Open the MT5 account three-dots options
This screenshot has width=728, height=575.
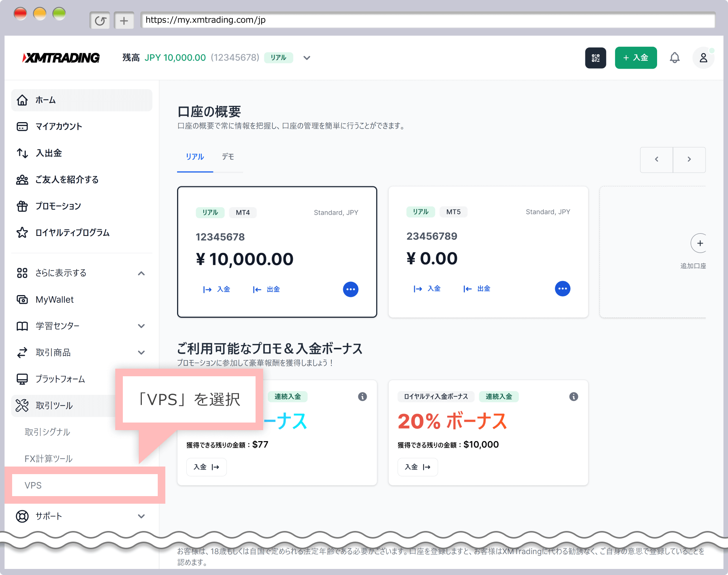click(562, 289)
